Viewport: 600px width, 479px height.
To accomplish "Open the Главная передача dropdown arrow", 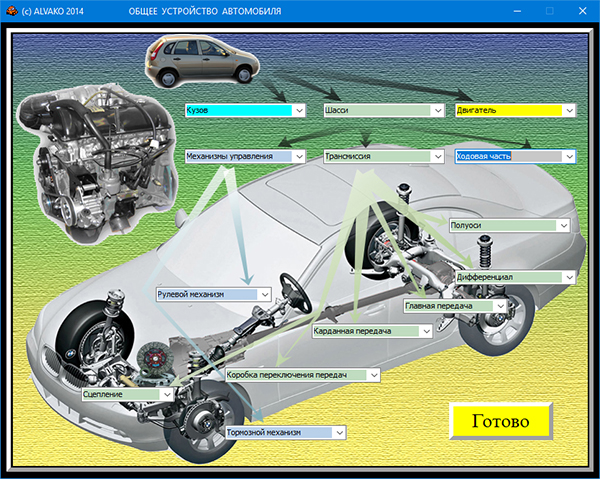I will coord(501,306).
